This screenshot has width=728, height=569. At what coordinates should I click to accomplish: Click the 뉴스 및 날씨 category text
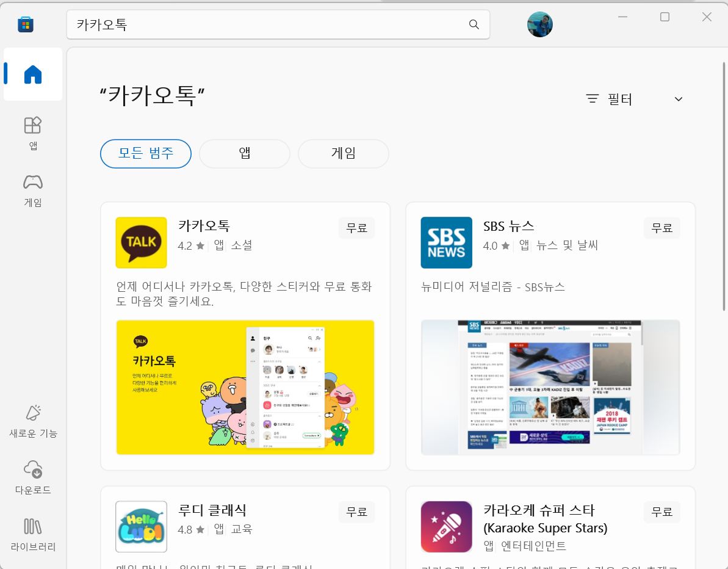click(567, 245)
